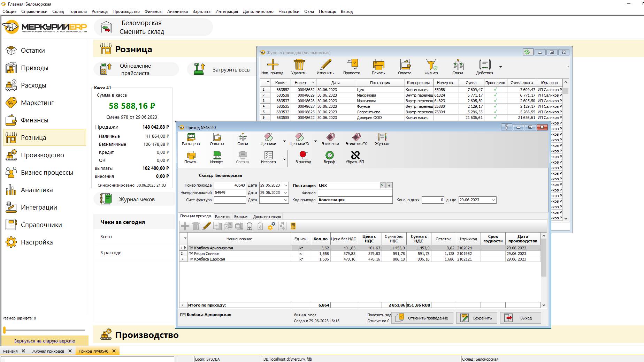Click Провести icon in Журнал приходов toolbar
644x362 pixels.
(x=352, y=65)
